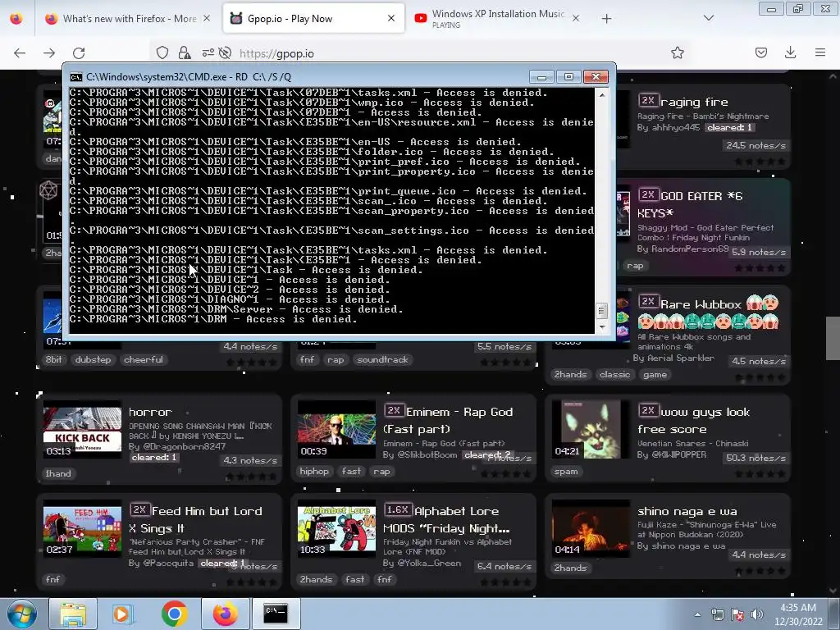Open Feed Him but Lord X thumbnail
The height and width of the screenshot is (630, 840).
(x=83, y=529)
